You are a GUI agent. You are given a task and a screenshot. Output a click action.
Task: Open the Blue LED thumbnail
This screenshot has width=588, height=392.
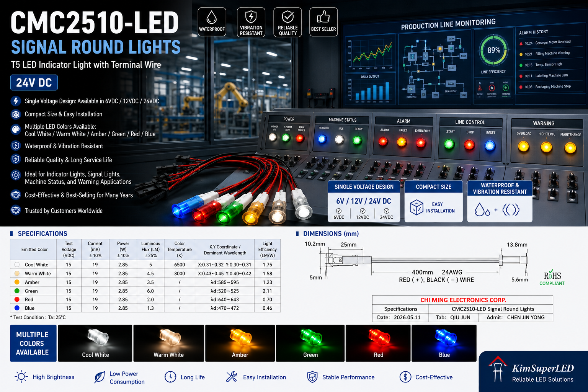(x=444, y=343)
